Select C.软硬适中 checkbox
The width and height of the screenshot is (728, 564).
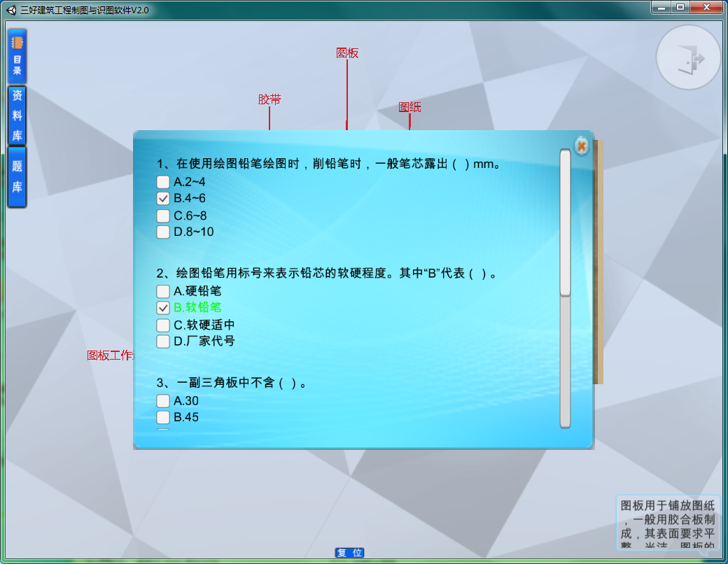click(x=163, y=325)
